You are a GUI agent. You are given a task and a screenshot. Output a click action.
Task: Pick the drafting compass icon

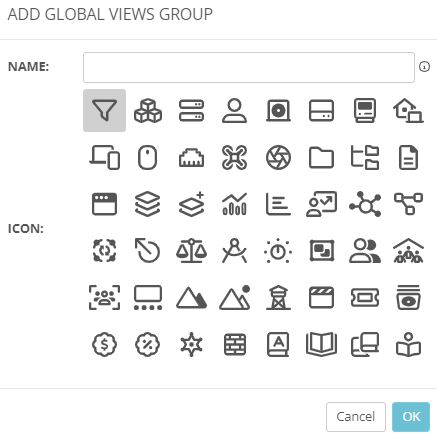pos(235,251)
